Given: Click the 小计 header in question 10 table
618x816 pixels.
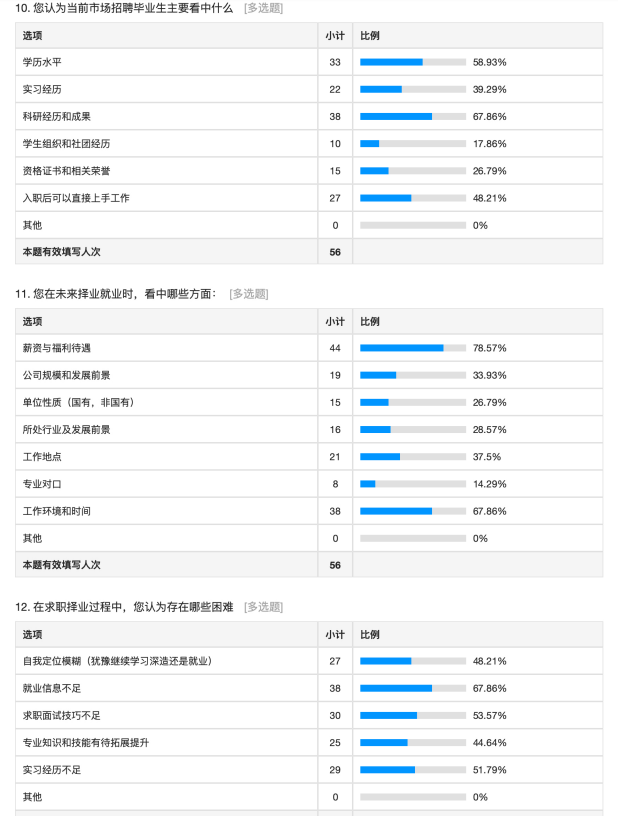Looking at the screenshot, I should click(335, 35).
